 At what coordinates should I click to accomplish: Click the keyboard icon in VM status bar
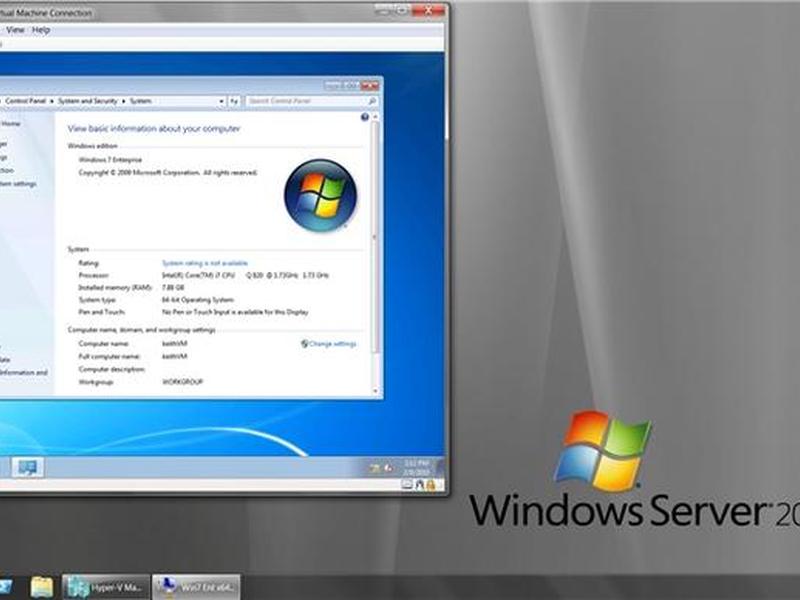pos(407,485)
